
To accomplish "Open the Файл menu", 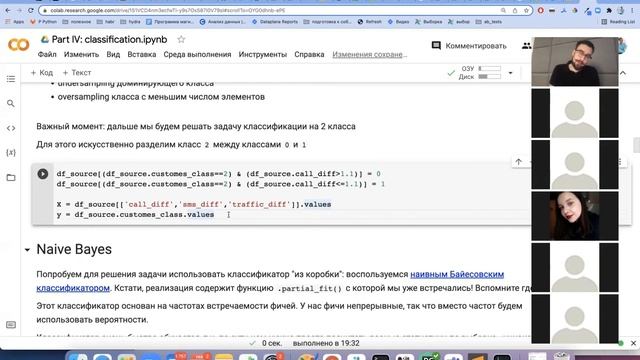I will [47, 54].
